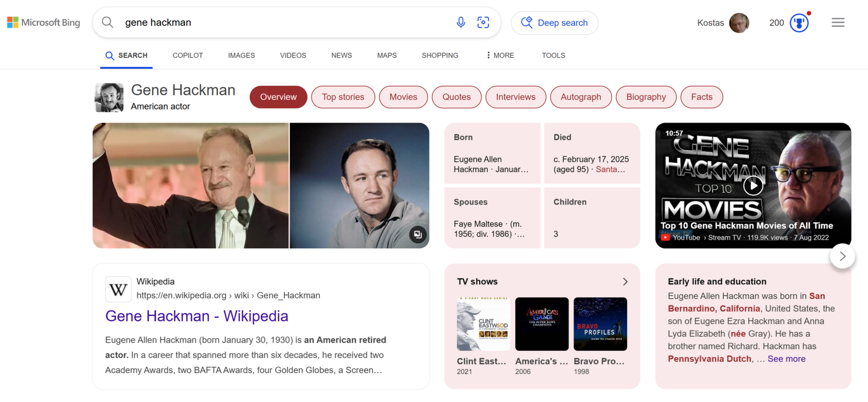Open the image gallery expand icon
The image size is (868, 402).
(x=418, y=234)
